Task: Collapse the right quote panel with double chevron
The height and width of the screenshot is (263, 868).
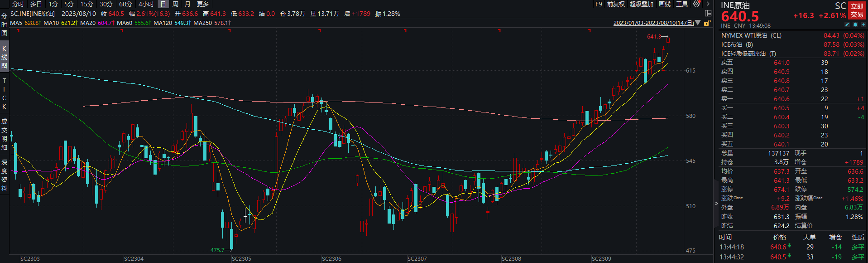Action: pyautogui.click(x=716, y=204)
